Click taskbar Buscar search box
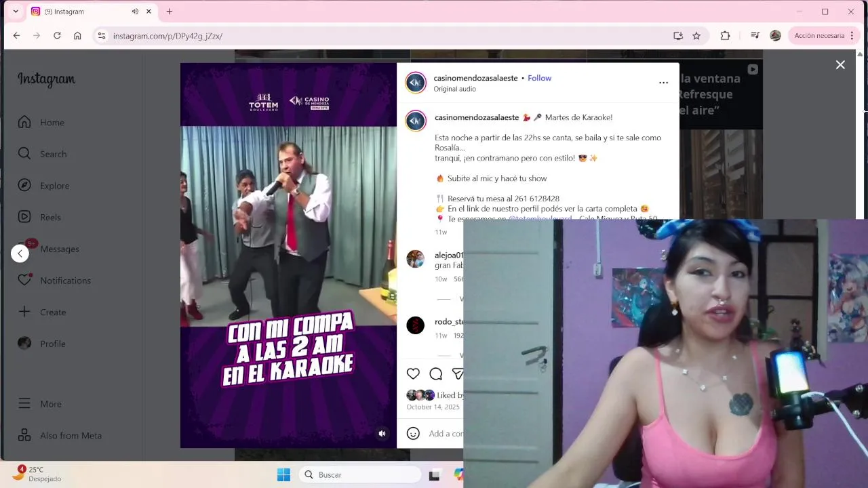 [360, 474]
